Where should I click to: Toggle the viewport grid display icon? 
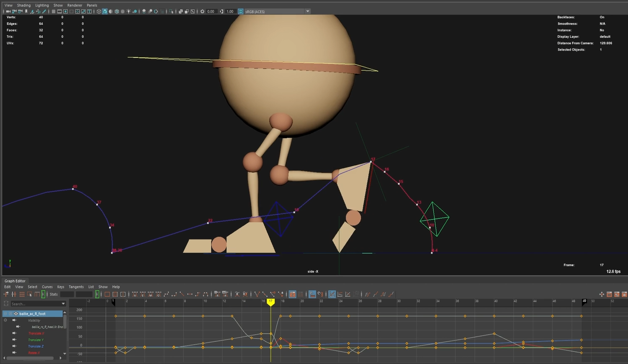coord(53,11)
